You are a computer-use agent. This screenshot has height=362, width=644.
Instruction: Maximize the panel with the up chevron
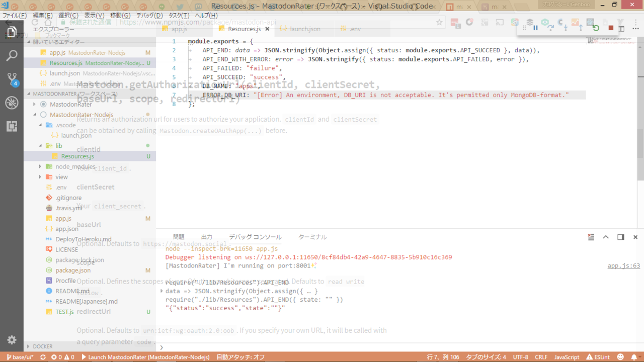point(606,237)
